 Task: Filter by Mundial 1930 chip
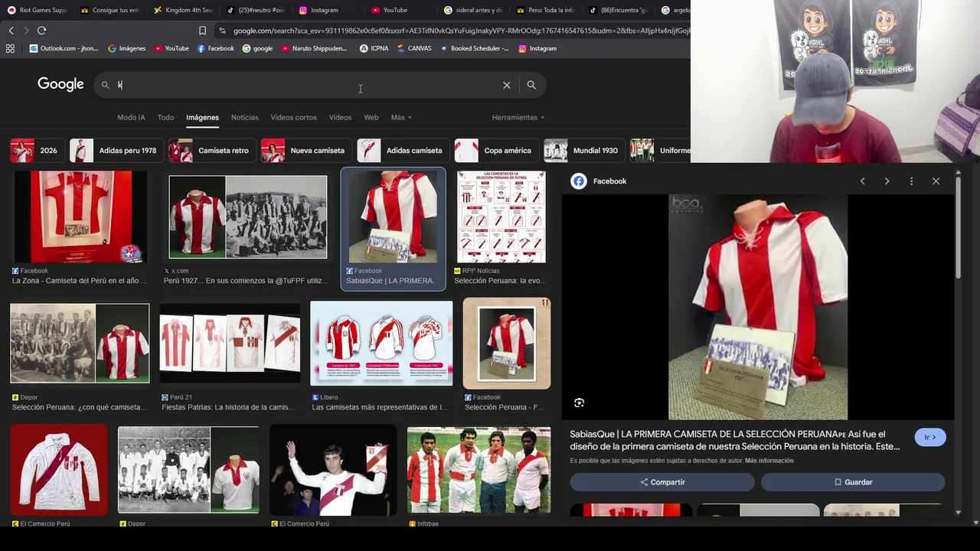click(584, 151)
